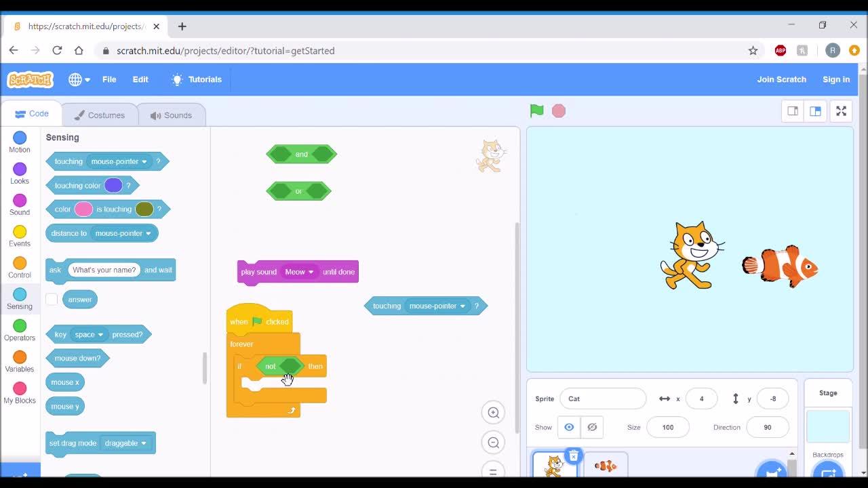868x488 pixels.
Task: Edit the sprite x position field
Action: 702,399
